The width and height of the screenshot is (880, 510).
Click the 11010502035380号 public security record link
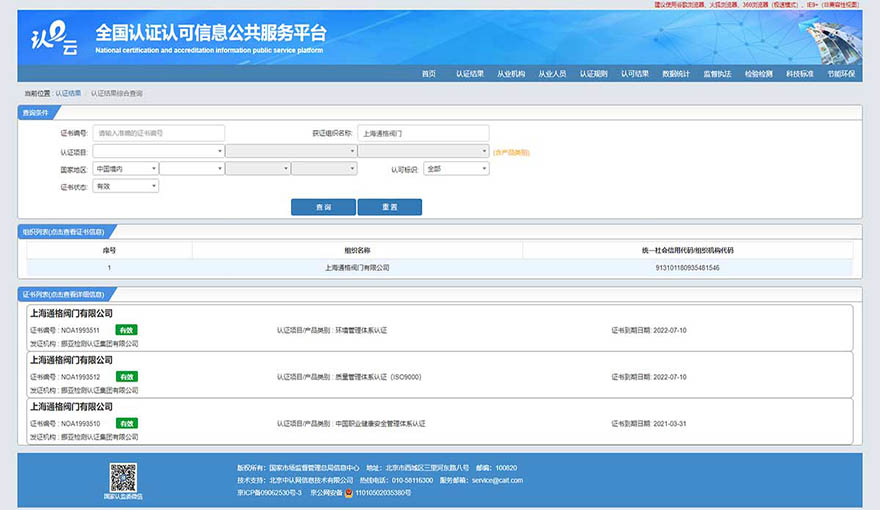pyautogui.click(x=383, y=493)
